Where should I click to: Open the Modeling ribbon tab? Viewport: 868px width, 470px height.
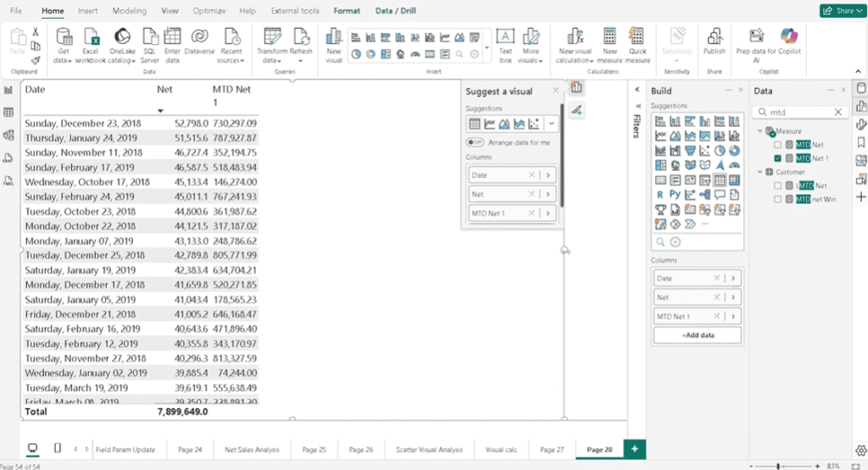(x=130, y=10)
